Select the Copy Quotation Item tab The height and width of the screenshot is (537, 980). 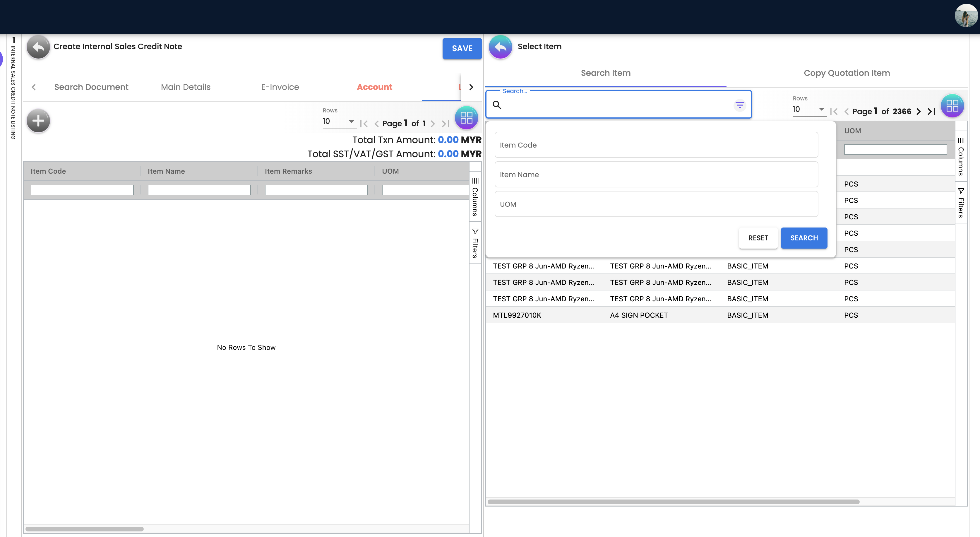pos(847,73)
